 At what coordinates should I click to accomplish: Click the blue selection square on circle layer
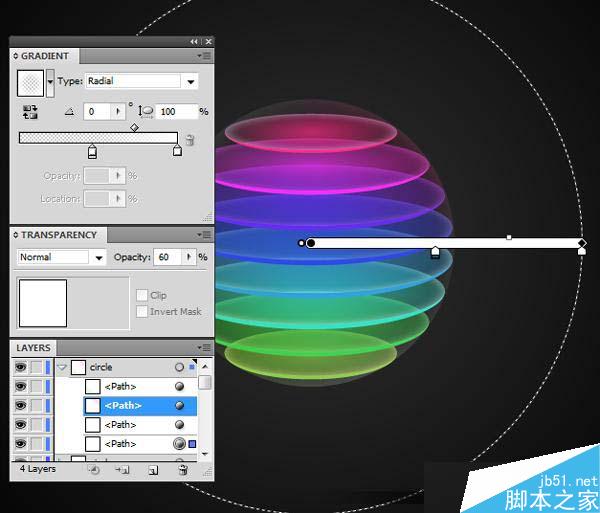(192, 367)
